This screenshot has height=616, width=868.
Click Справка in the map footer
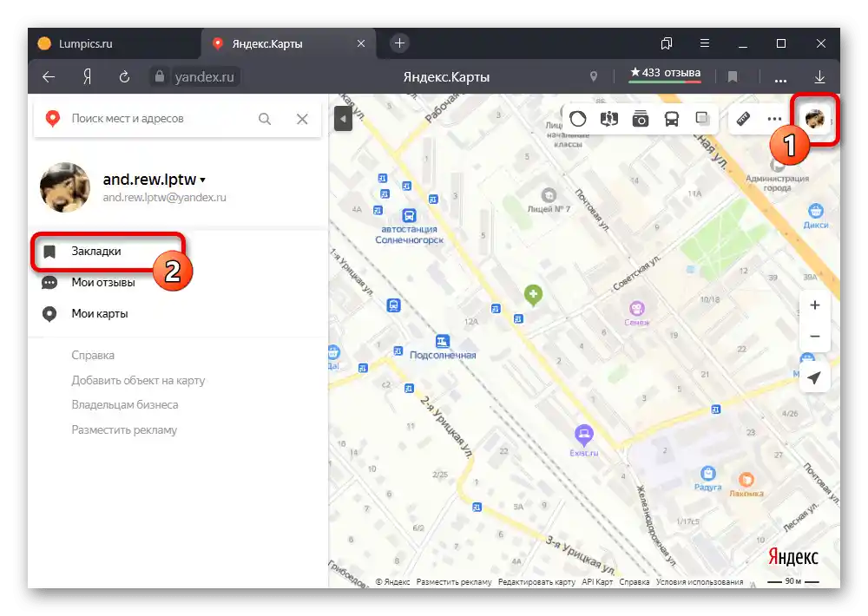coord(634,581)
